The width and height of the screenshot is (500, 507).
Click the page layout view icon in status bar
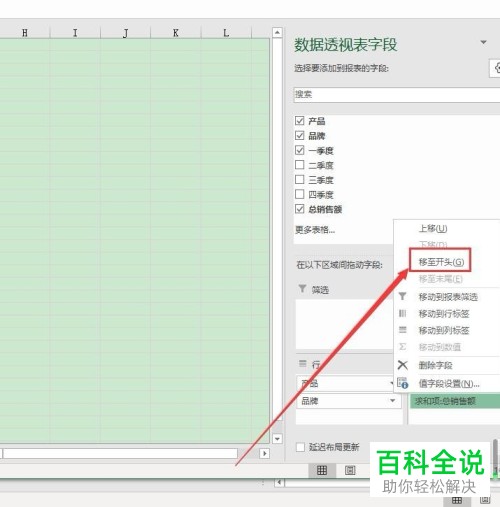350,470
